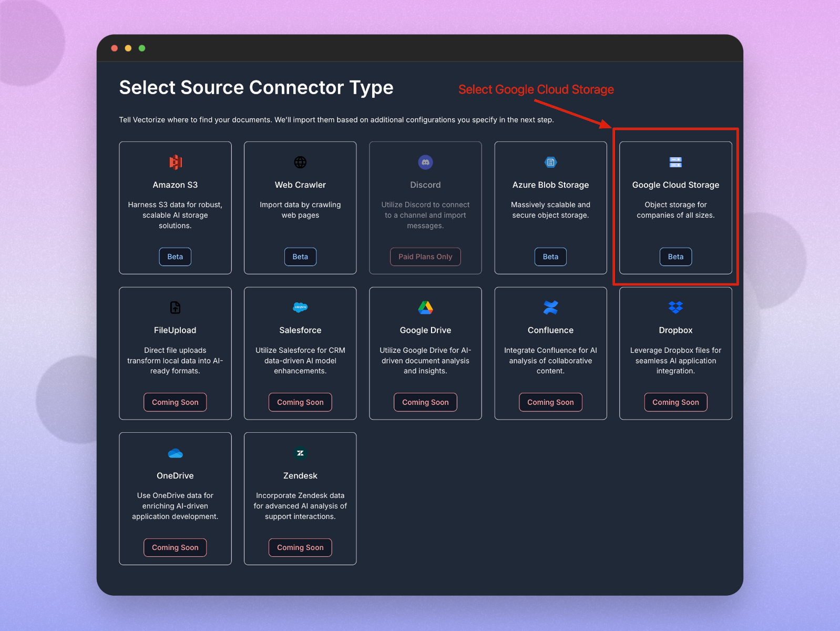Click the Discord logo icon

tap(425, 162)
